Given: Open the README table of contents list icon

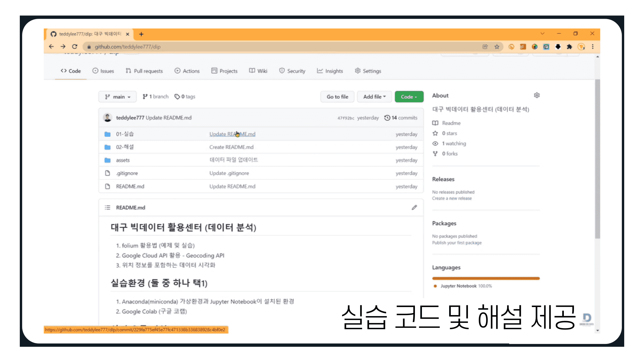Looking at the screenshot, I should point(107,207).
